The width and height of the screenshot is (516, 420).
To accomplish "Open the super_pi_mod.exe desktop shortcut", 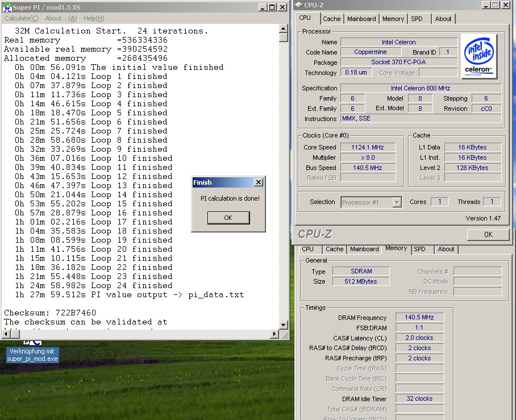I will click(x=32, y=352).
